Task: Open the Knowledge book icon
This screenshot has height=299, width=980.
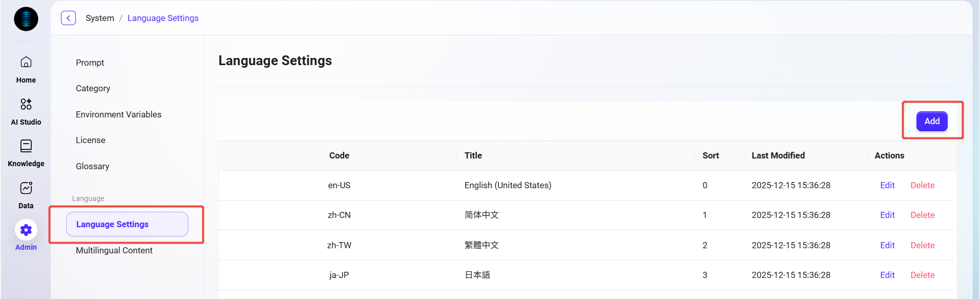Action: (26, 146)
